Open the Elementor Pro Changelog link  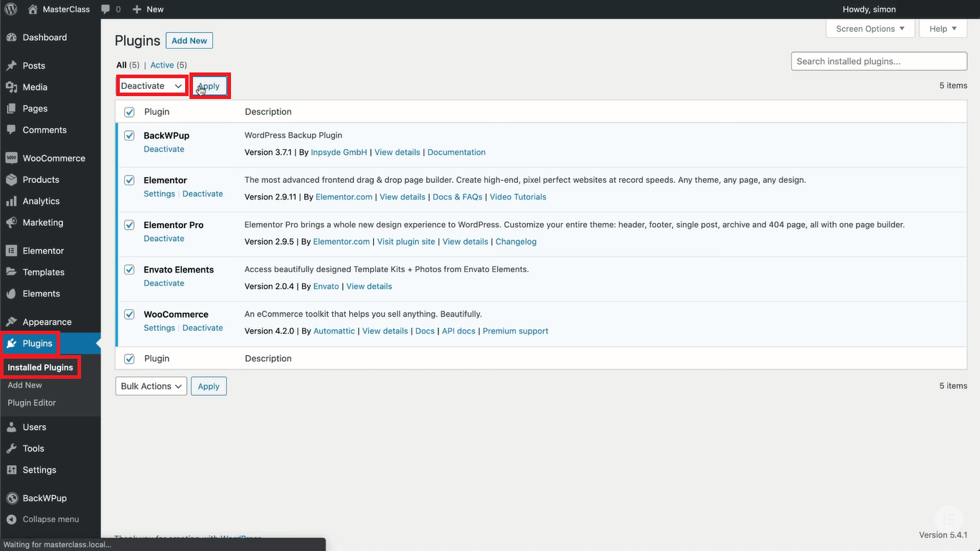coord(516,242)
